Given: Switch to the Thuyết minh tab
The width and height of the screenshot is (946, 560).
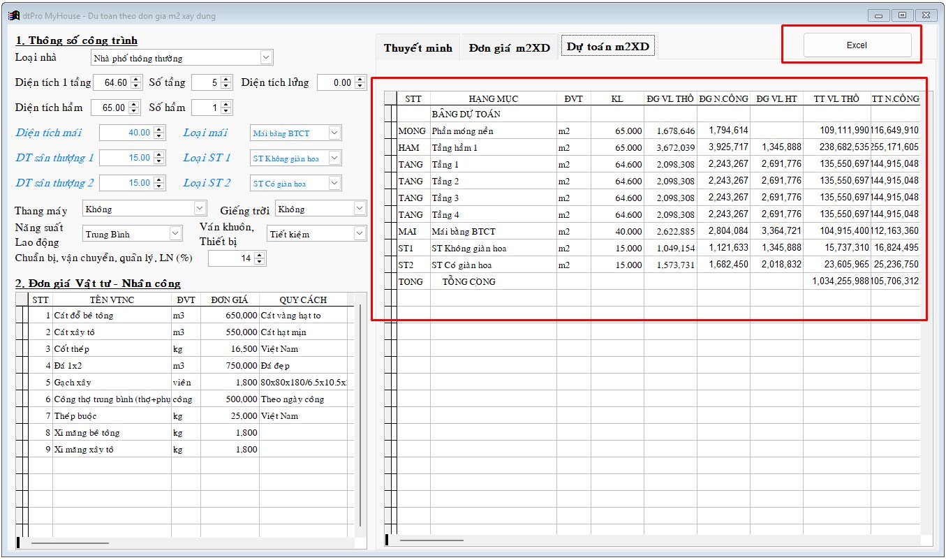Looking at the screenshot, I should click(417, 48).
